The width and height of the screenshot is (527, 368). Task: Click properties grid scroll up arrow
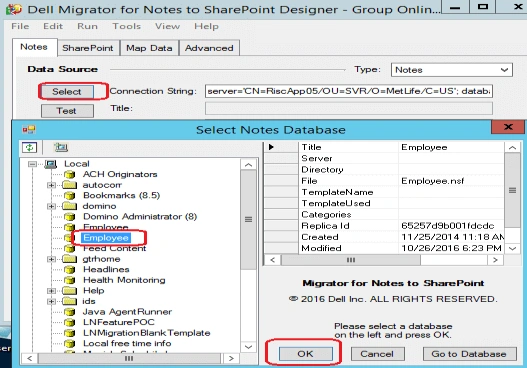512,148
